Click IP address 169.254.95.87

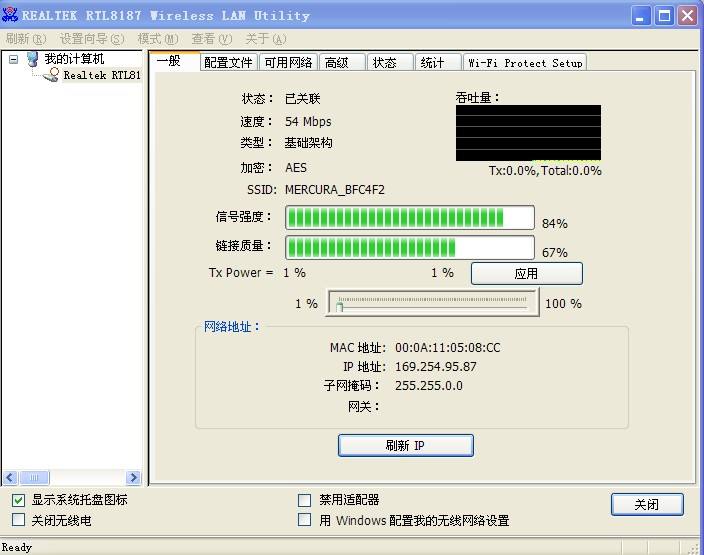pyautogui.click(x=436, y=367)
